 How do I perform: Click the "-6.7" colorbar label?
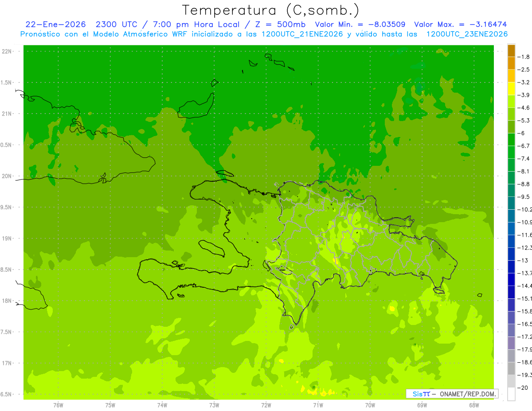point(524,146)
